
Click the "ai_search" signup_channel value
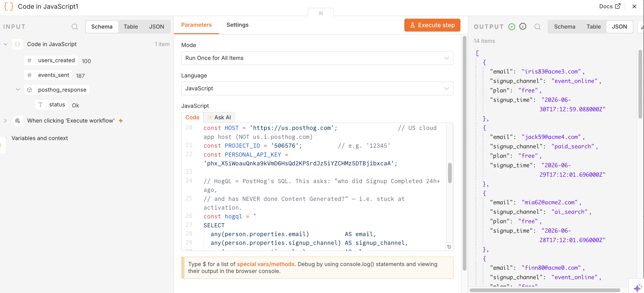tap(569, 212)
